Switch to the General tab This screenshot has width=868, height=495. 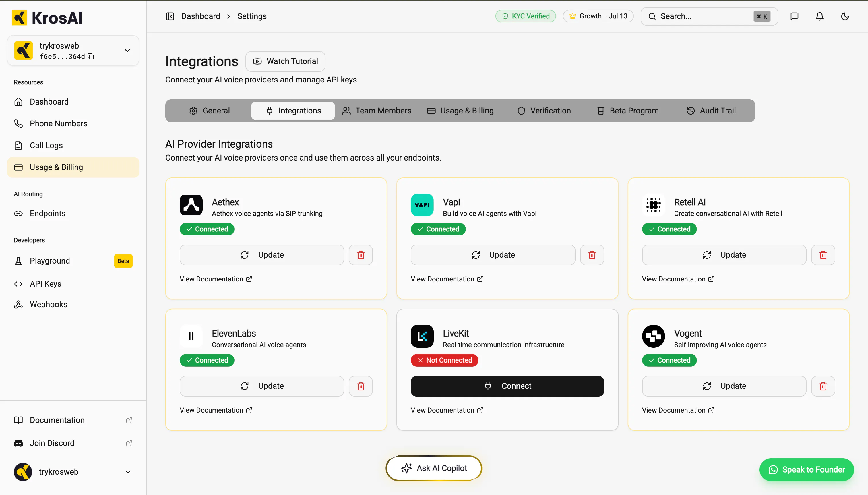(209, 111)
